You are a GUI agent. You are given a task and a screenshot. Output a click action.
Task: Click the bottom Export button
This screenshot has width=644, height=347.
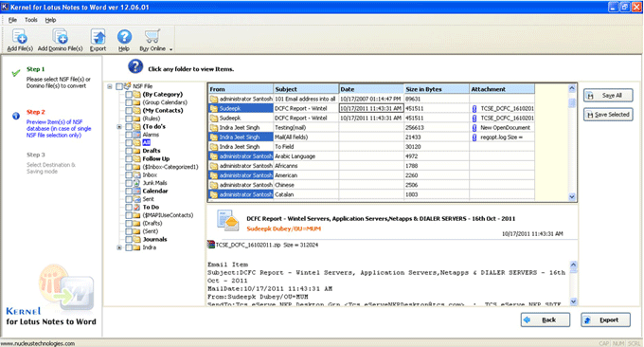(x=605, y=320)
